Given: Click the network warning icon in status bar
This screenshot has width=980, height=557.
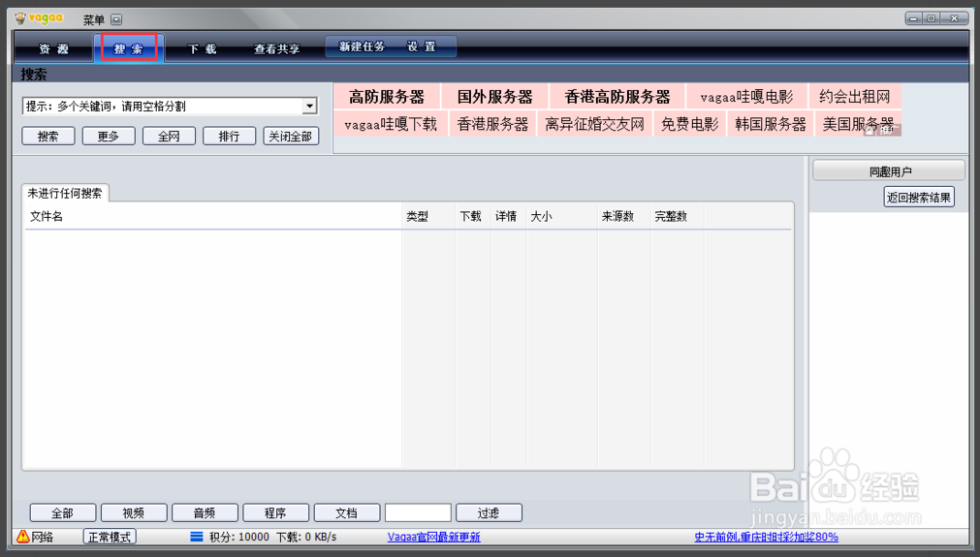Looking at the screenshot, I should point(23,537).
